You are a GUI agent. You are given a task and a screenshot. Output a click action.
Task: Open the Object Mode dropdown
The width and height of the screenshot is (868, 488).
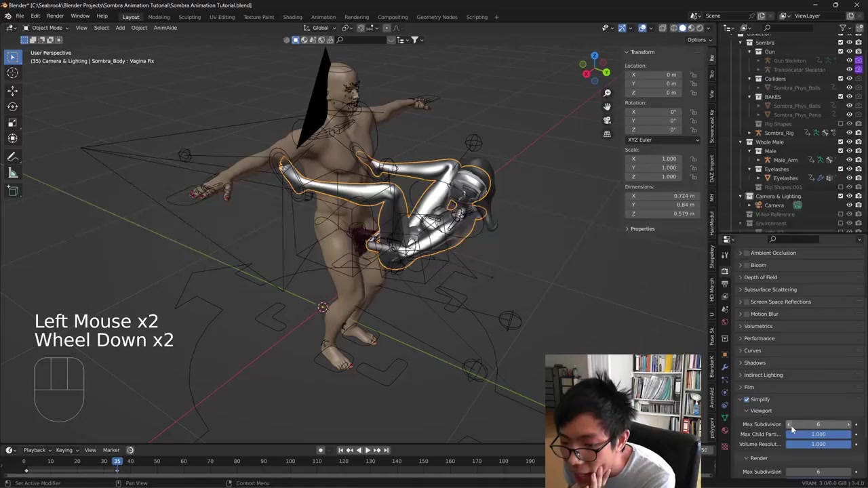click(x=46, y=28)
